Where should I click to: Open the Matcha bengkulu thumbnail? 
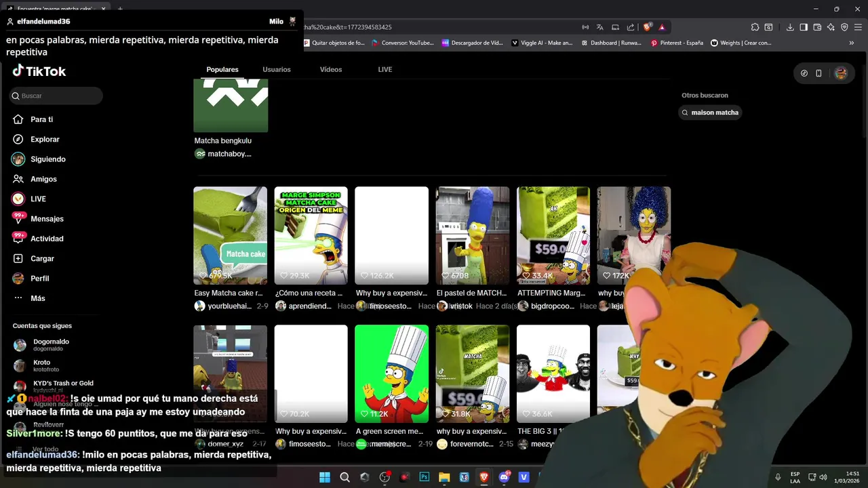(x=231, y=105)
